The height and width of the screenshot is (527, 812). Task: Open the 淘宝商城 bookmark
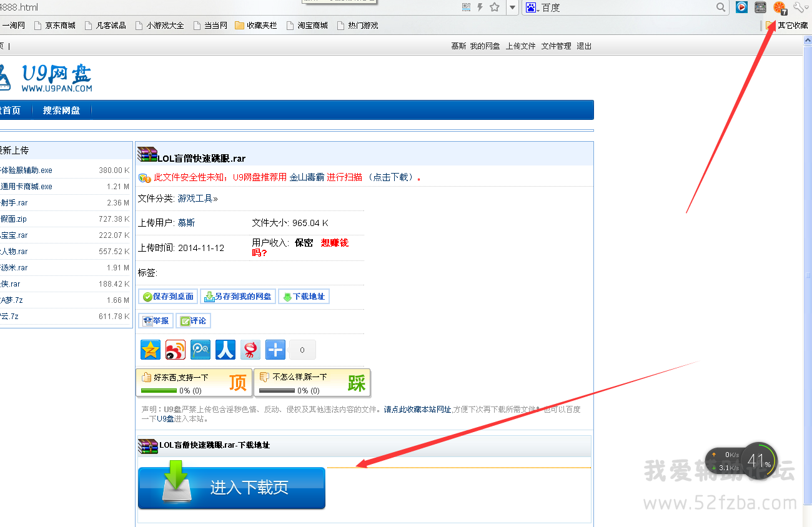(307, 26)
